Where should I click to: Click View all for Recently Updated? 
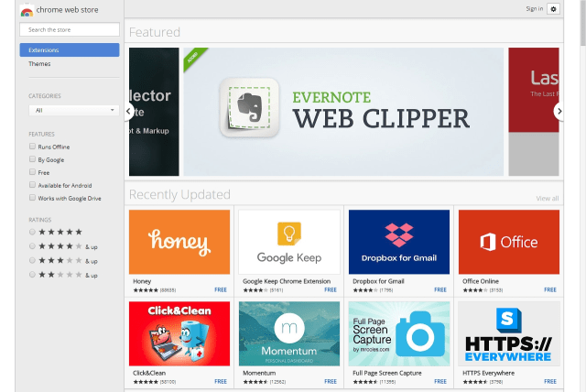pos(548,199)
